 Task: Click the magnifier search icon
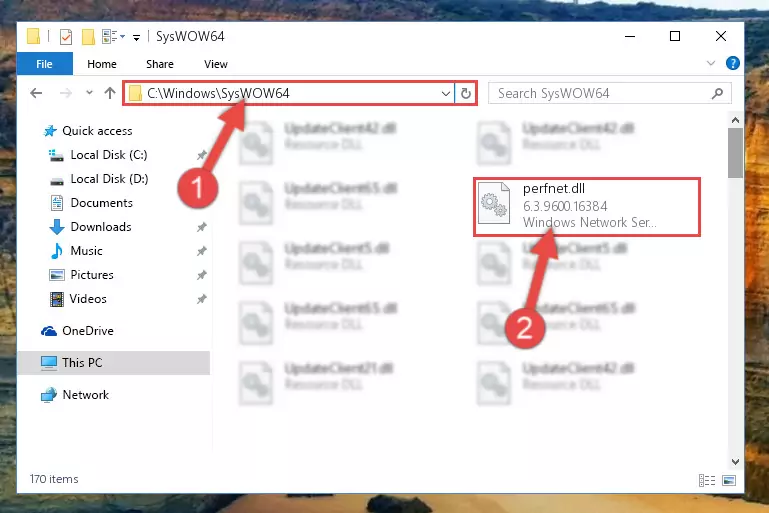pos(718,93)
